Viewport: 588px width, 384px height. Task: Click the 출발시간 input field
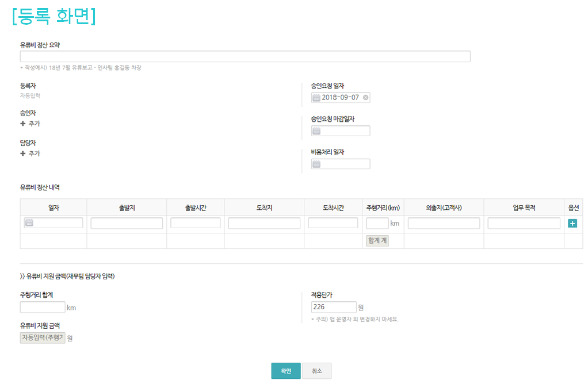pos(195,223)
